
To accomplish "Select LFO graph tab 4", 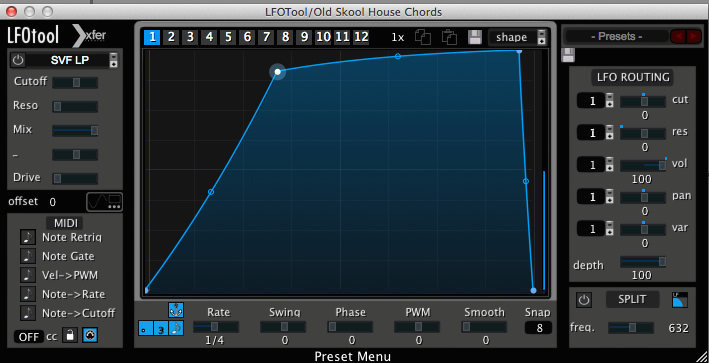I will [209, 37].
